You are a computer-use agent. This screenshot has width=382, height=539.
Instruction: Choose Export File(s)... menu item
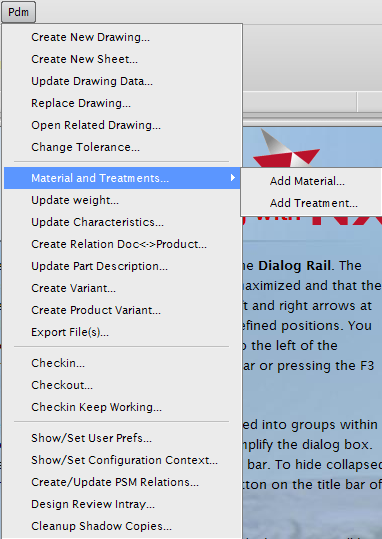pos(122,332)
